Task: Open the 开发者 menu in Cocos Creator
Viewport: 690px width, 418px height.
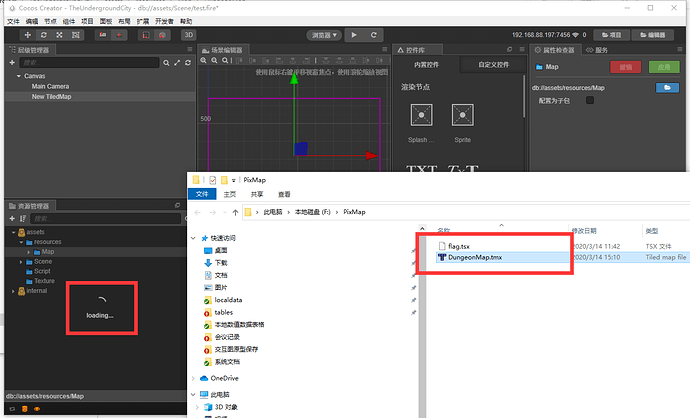Action: [x=164, y=21]
